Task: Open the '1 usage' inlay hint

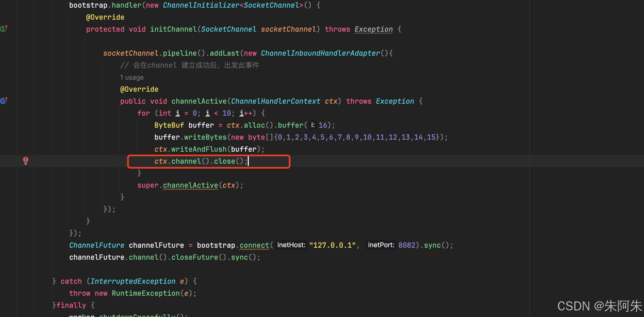Action: (x=132, y=77)
